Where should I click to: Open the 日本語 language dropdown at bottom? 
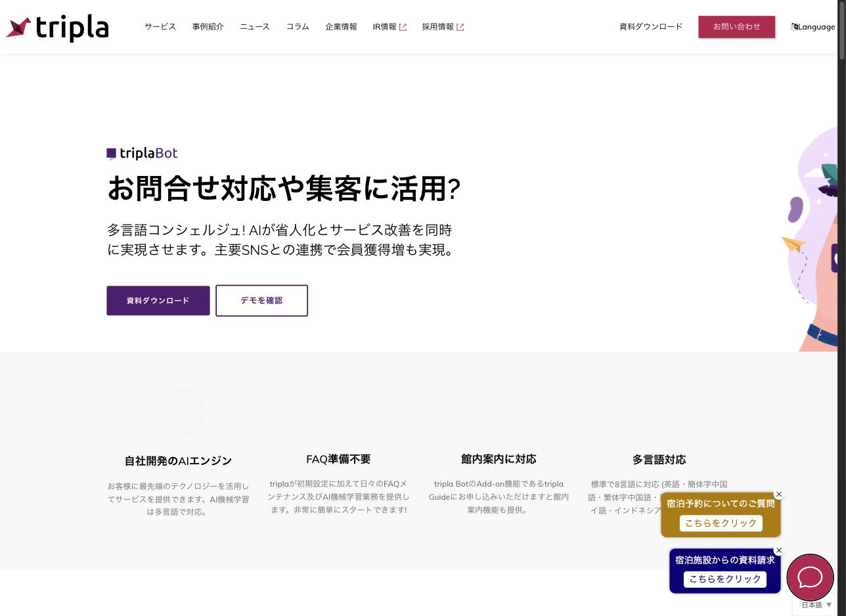point(816,605)
